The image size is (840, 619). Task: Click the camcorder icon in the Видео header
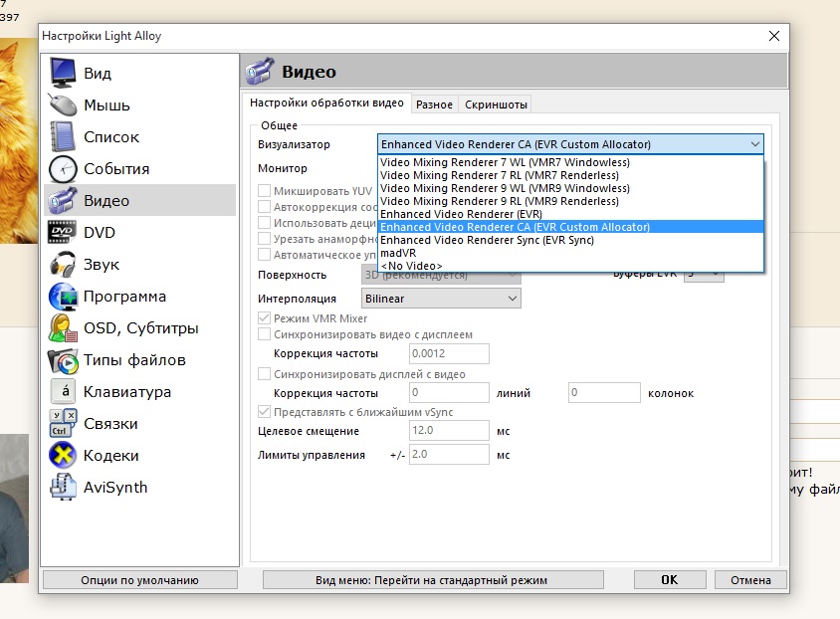point(260,72)
